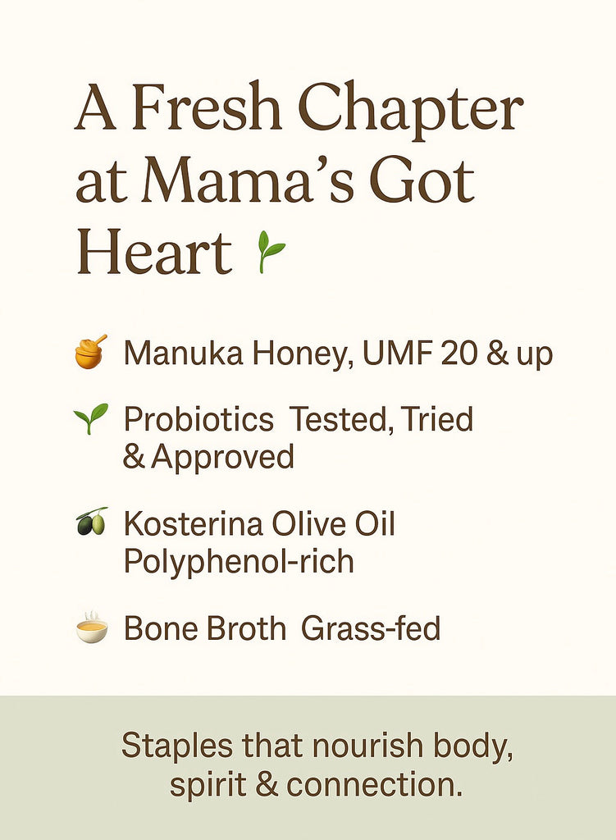Click the olive branch icon
The image size is (616, 840).
(91, 522)
